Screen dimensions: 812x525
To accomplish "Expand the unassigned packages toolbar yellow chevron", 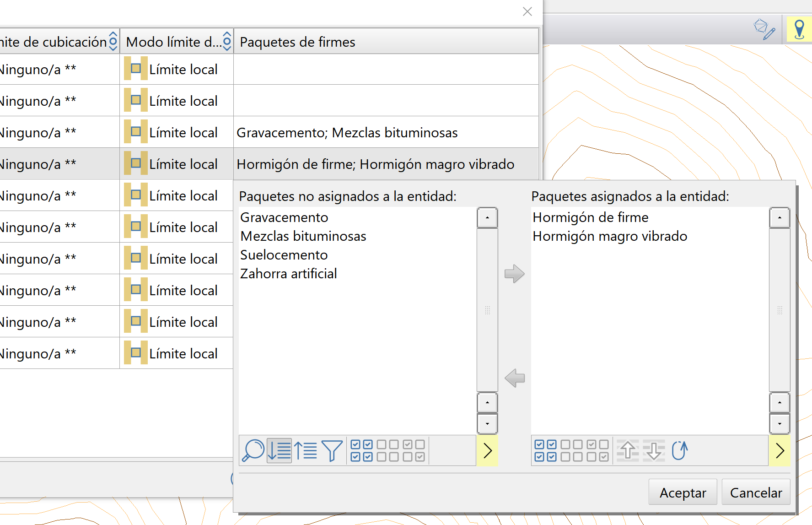I will pos(488,450).
